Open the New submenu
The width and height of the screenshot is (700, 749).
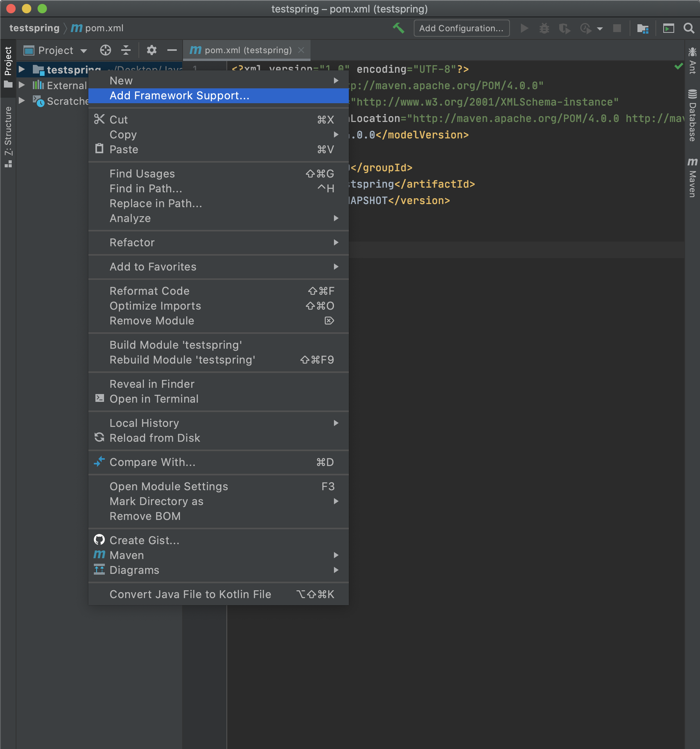[x=219, y=81]
